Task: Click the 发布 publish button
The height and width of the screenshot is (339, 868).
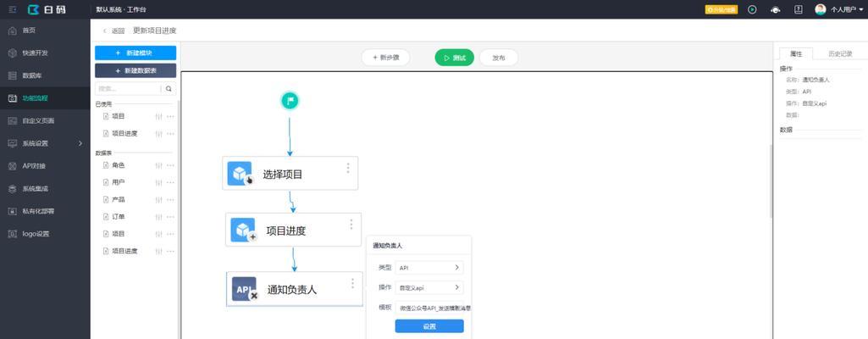Action: point(499,57)
